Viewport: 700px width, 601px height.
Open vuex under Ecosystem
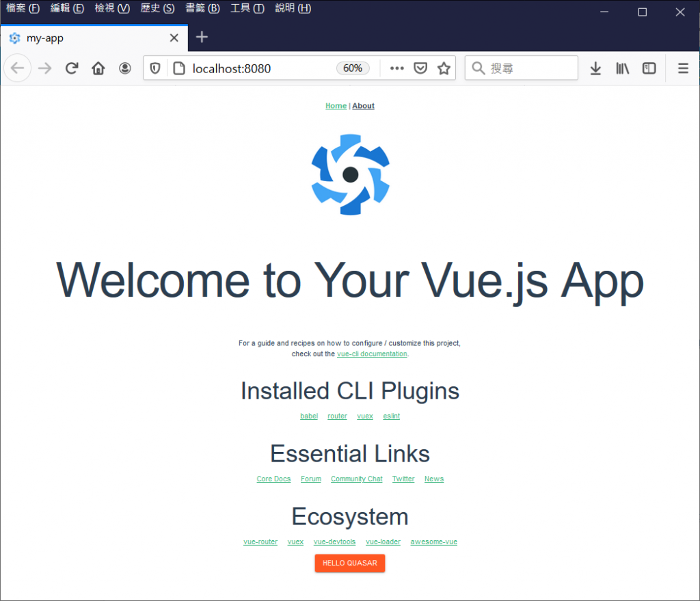(x=295, y=542)
